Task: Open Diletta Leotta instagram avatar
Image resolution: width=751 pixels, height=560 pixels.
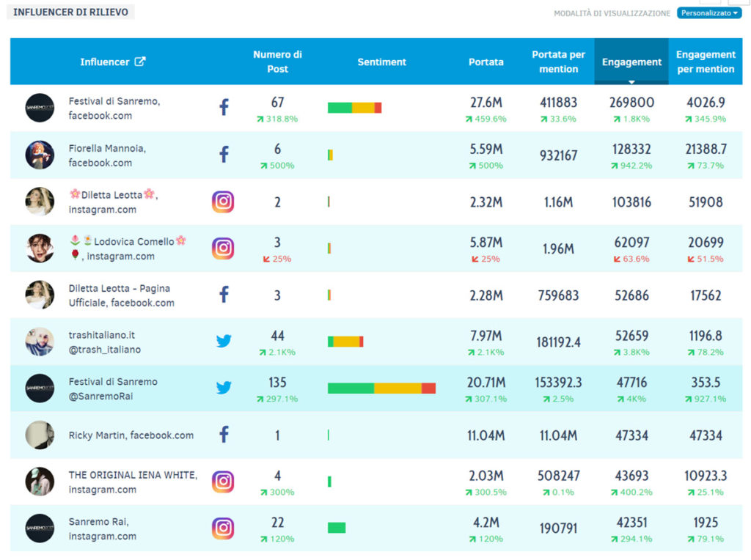Action: point(40,201)
